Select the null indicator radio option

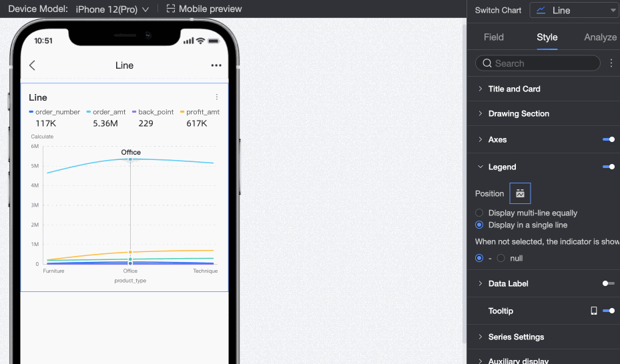[x=501, y=258]
